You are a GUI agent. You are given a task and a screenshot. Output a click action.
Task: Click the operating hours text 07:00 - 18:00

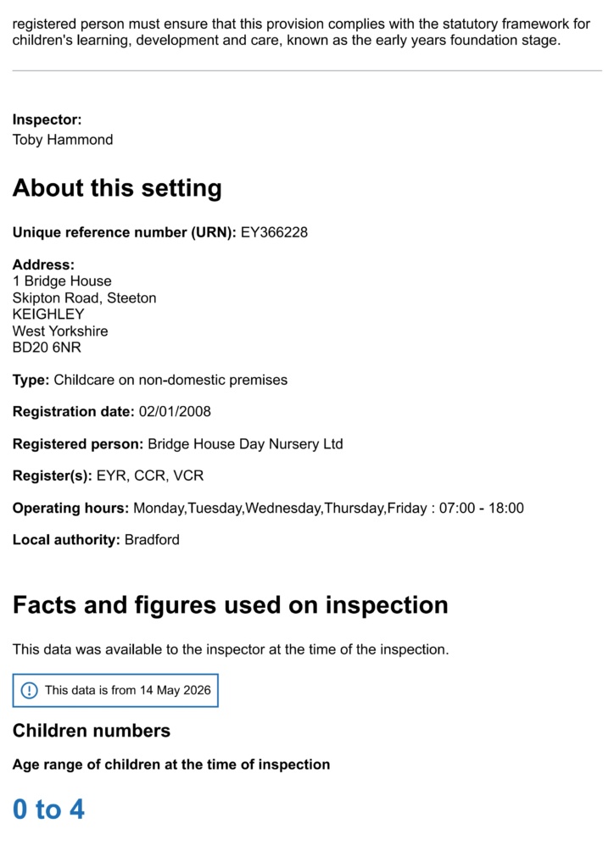pyautogui.click(x=481, y=509)
